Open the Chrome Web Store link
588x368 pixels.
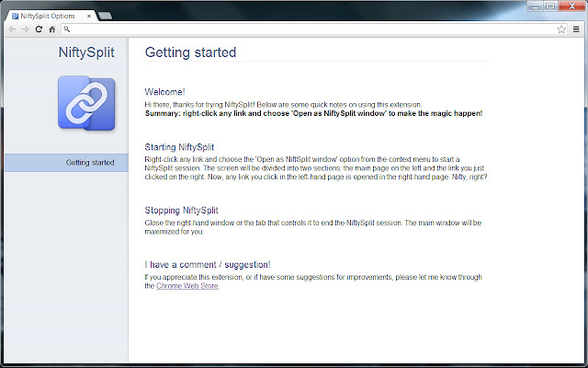click(187, 286)
